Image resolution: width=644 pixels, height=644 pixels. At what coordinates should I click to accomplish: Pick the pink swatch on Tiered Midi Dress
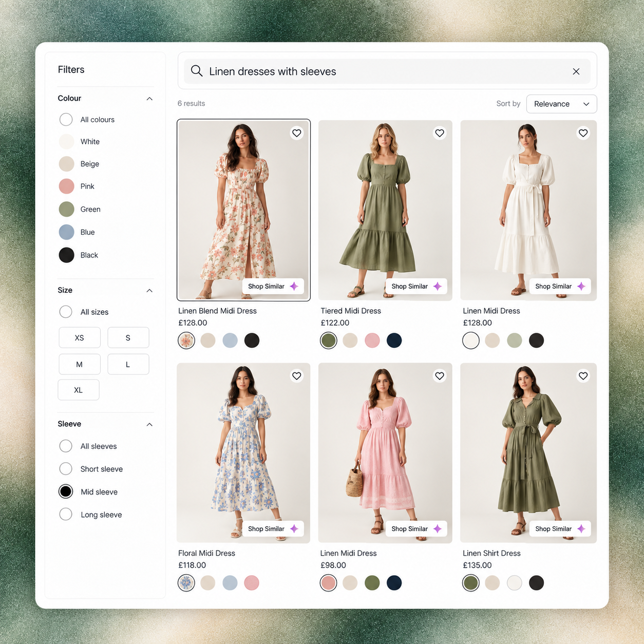point(372,340)
